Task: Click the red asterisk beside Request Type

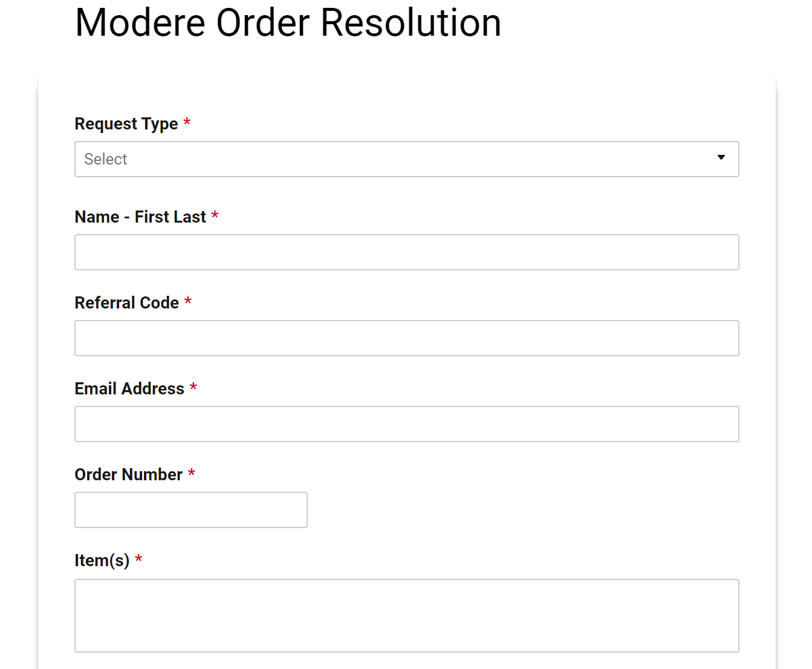Action: click(x=187, y=123)
